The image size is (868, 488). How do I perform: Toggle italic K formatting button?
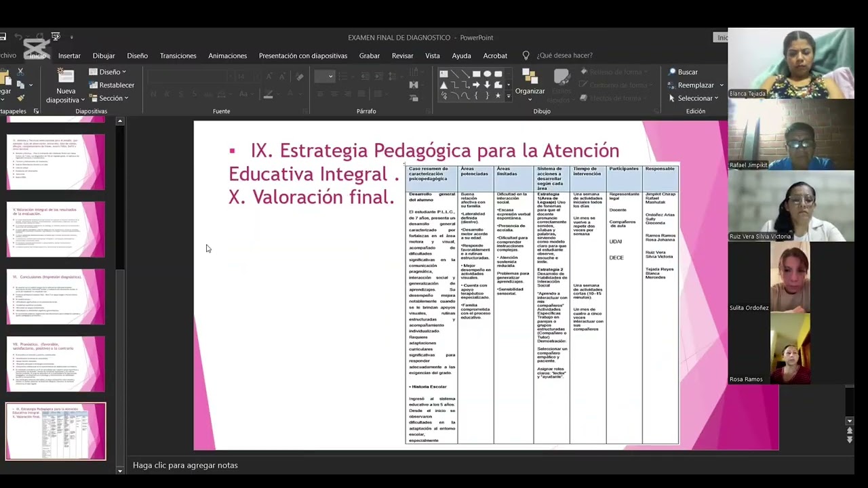coord(165,94)
